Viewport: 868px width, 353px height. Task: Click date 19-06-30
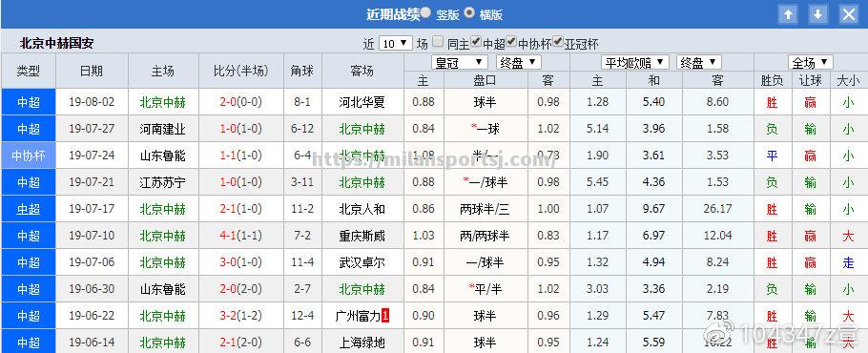92,288
